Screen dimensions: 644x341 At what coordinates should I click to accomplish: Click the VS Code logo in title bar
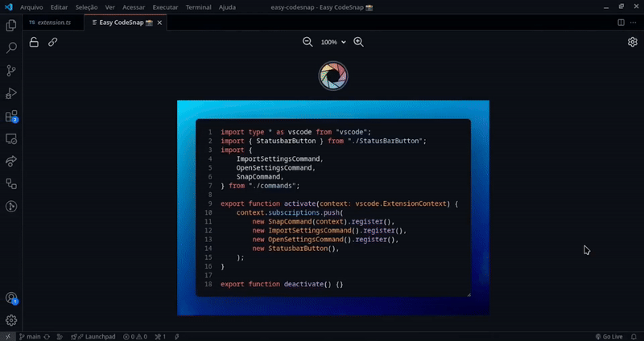click(x=8, y=7)
